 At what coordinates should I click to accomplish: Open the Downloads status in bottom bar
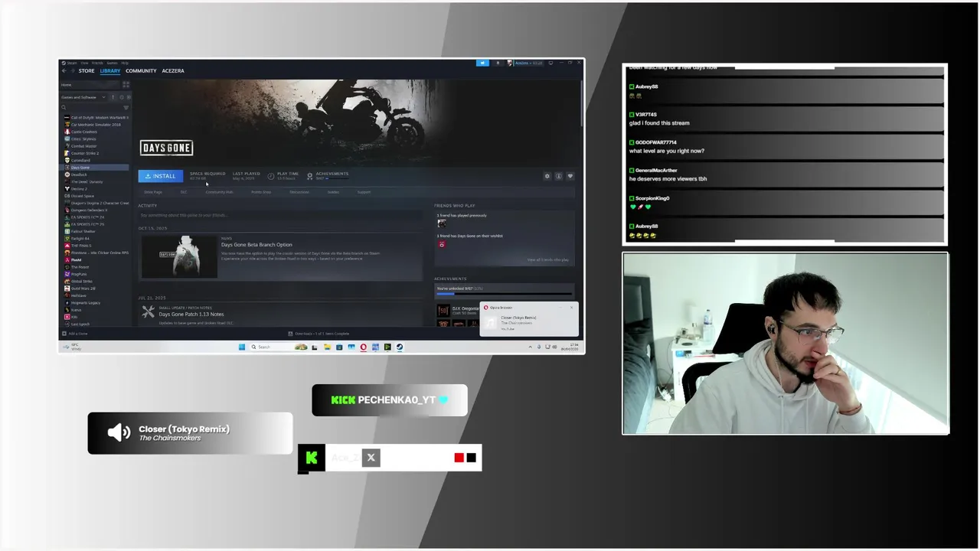pos(318,334)
